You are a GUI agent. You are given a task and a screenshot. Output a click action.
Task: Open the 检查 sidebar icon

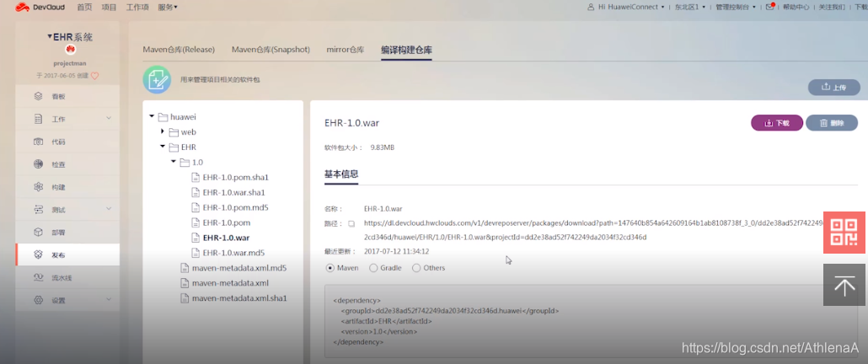[x=38, y=164]
